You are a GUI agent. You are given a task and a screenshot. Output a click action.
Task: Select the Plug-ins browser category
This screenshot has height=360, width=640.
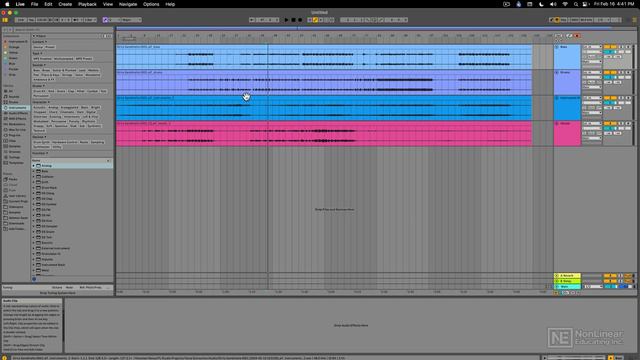point(14,135)
